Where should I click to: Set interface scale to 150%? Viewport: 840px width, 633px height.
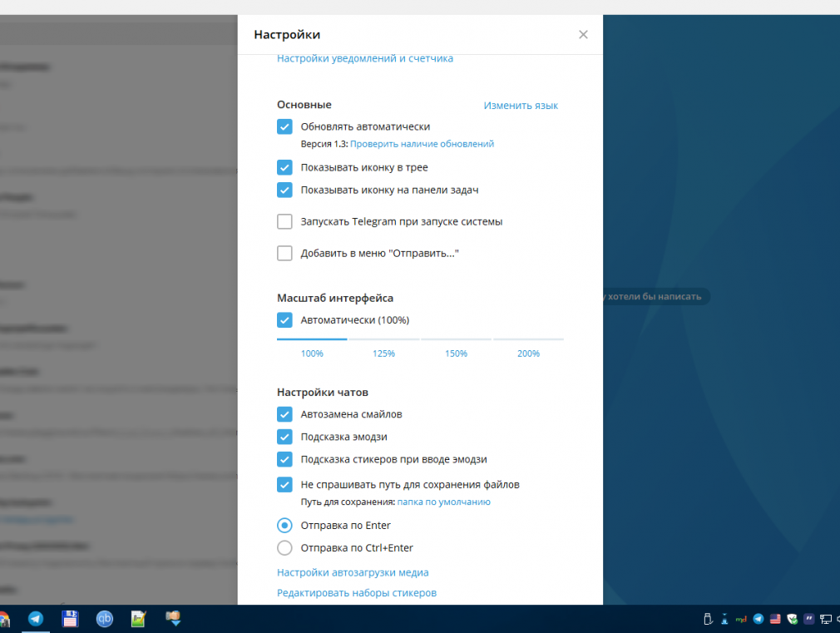point(457,354)
